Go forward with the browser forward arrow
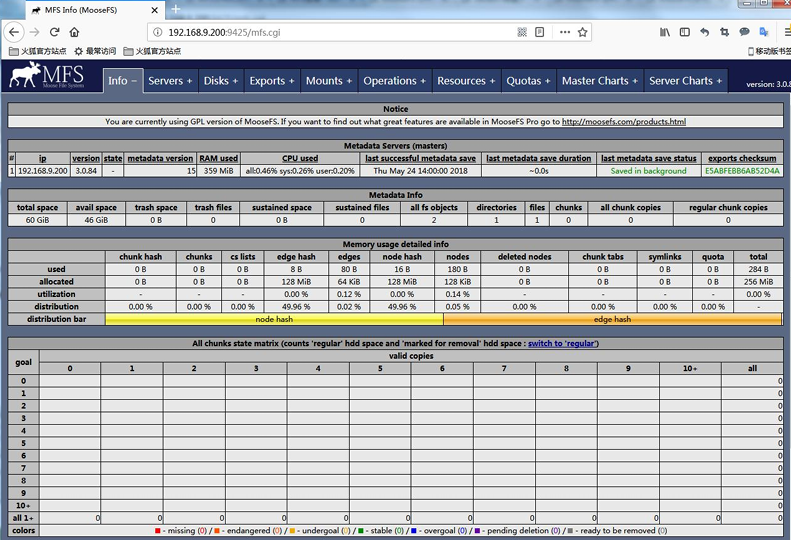The height and width of the screenshot is (540, 791). tap(34, 32)
